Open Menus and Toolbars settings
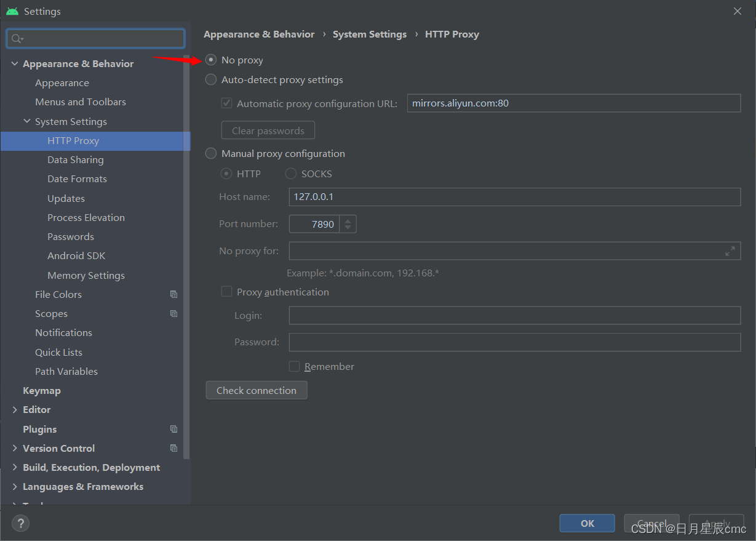 point(81,102)
